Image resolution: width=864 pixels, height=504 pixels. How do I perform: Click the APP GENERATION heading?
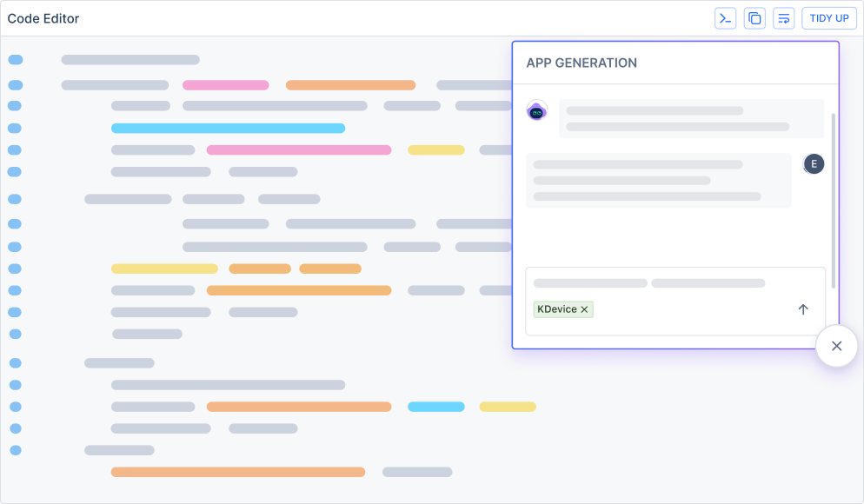tap(582, 63)
